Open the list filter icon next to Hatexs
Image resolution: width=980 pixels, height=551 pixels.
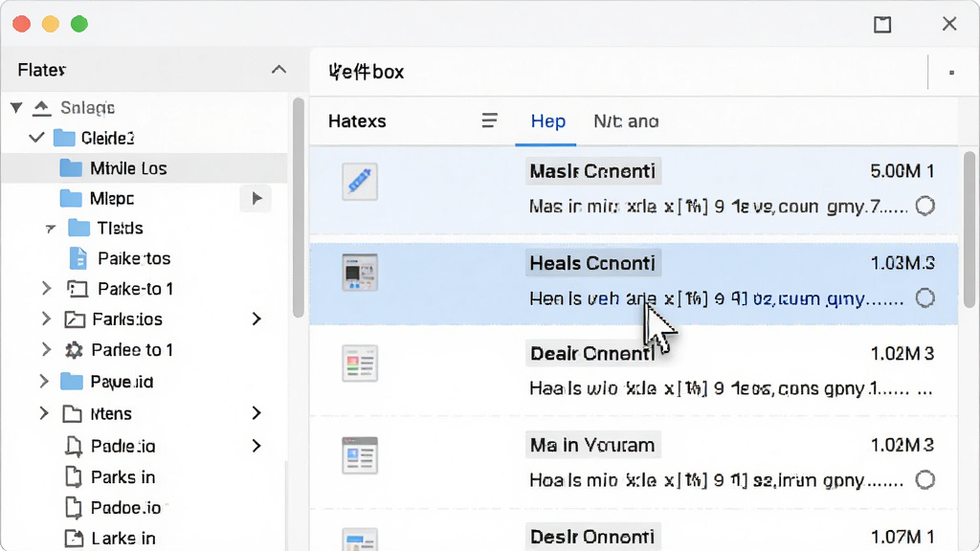[x=489, y=121]
